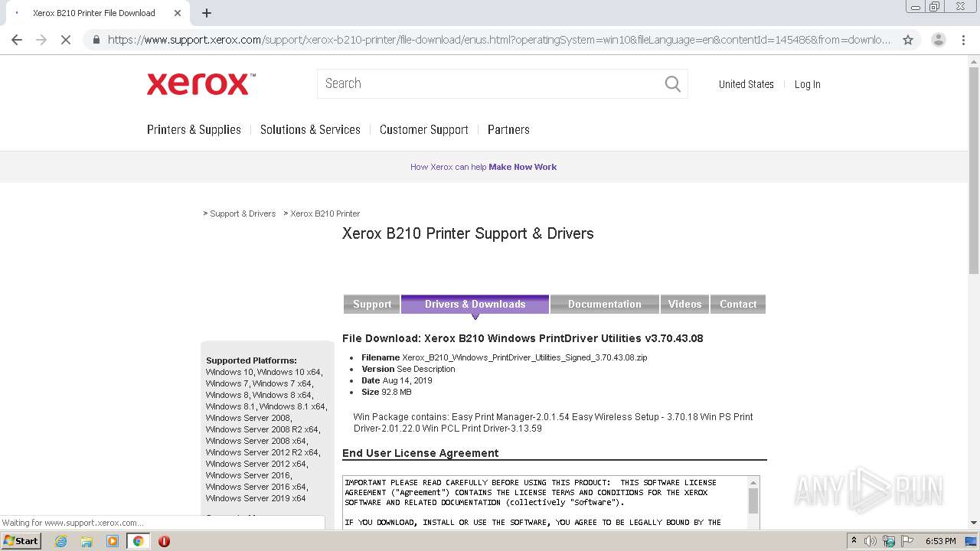
Task: Open Internet Explorer from the taskbar
Action: pyautogui.click(x=60, y=541)
